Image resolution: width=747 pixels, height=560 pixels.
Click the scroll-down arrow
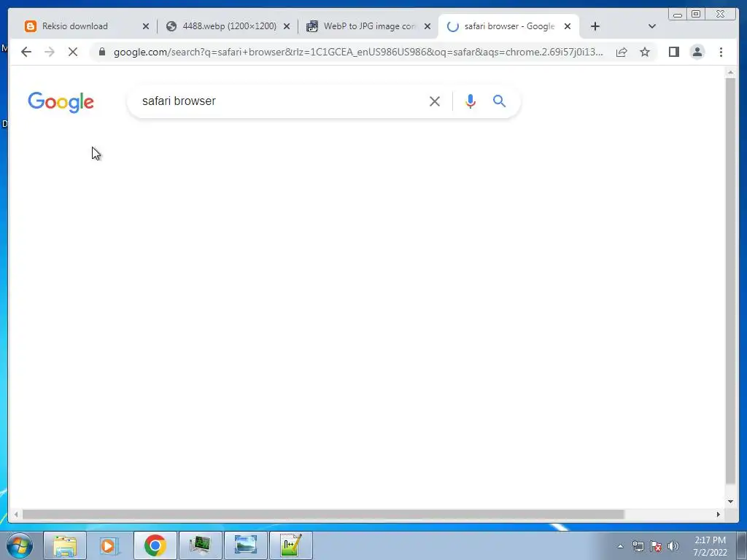pos(730,502)
